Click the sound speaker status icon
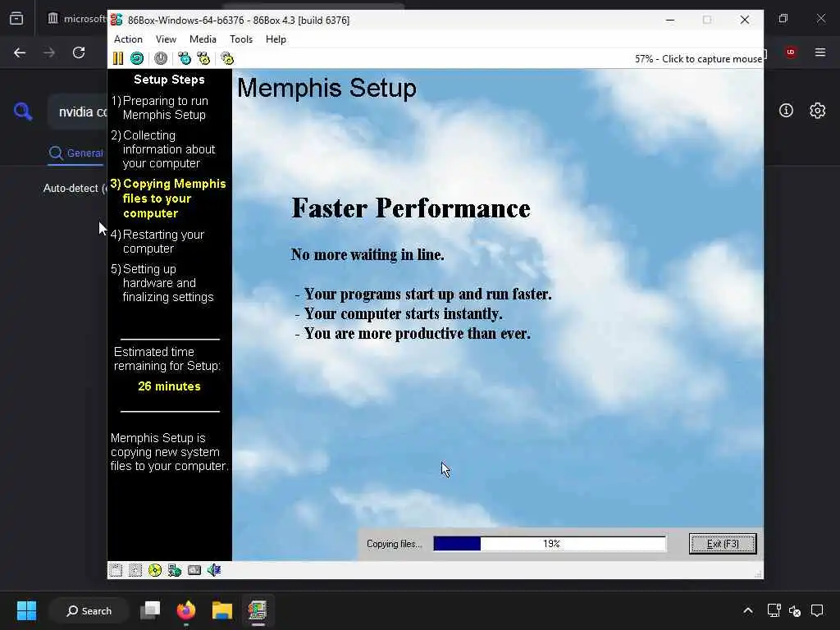 214,571
